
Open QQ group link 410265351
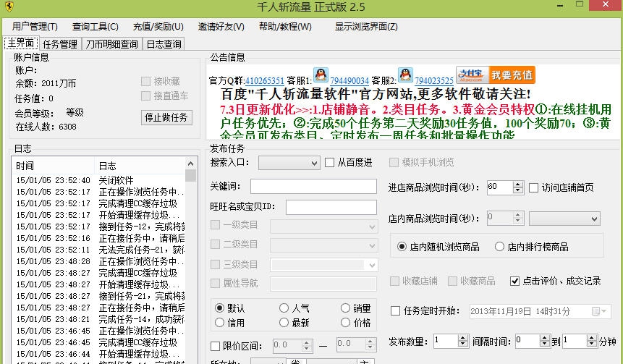pyautogui.click(x=265, y=81)
